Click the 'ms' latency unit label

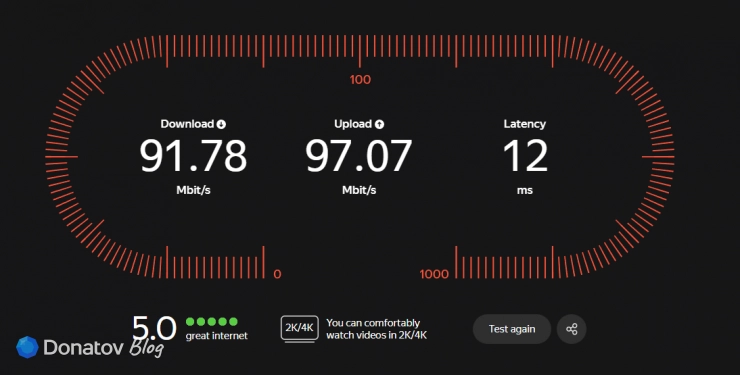click(525, 190)
